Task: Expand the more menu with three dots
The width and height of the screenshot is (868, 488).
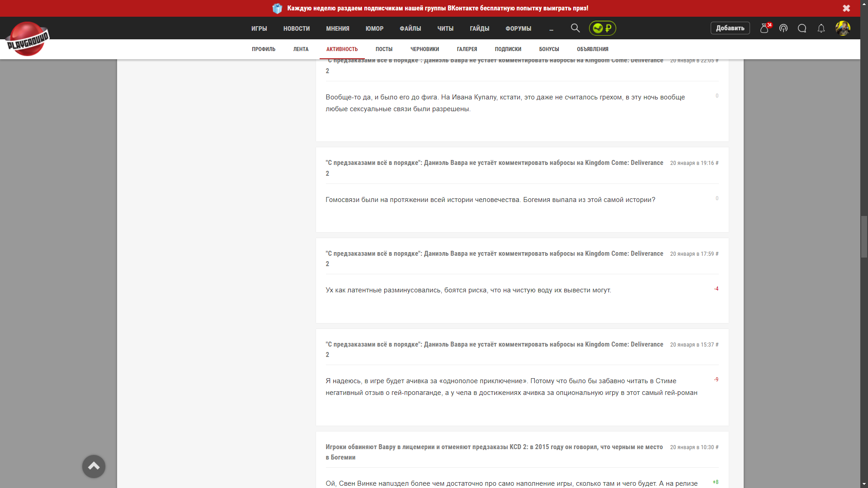Action: click(x=551, y=28)
